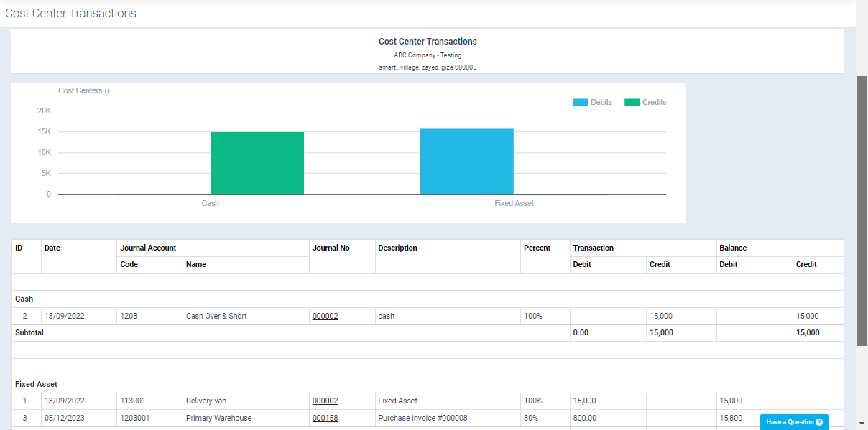Click the Journal Account column header

click(147, 248)
